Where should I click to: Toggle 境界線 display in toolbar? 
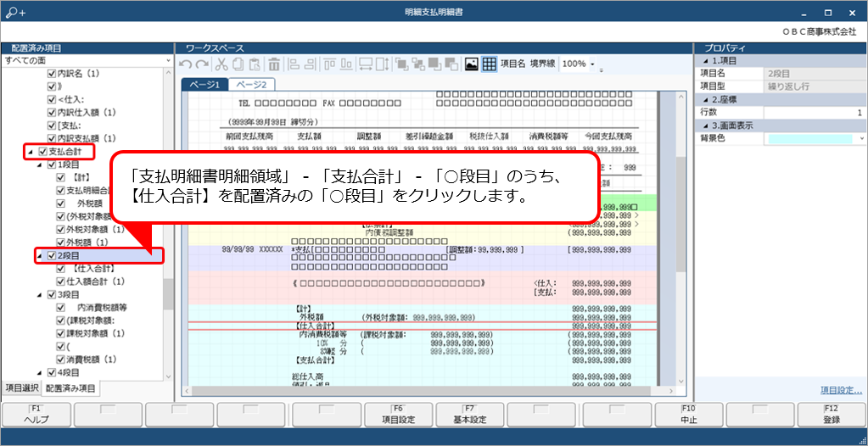pos(542,64)
